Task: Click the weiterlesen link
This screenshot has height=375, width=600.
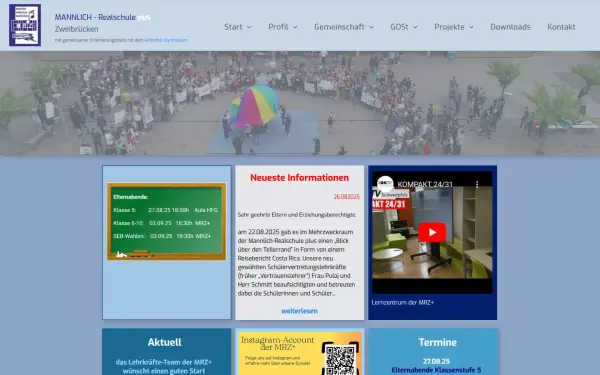Action: tap(299, 311)
